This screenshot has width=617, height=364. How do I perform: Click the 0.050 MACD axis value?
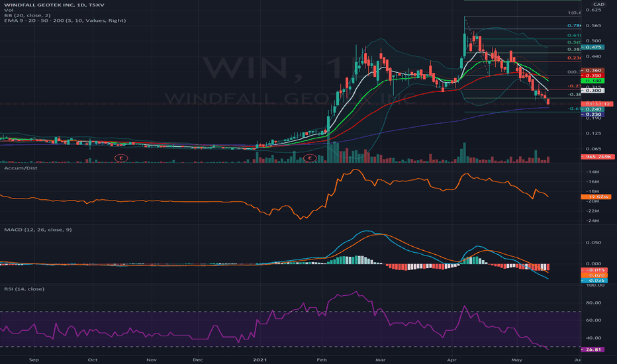(594, 243)
